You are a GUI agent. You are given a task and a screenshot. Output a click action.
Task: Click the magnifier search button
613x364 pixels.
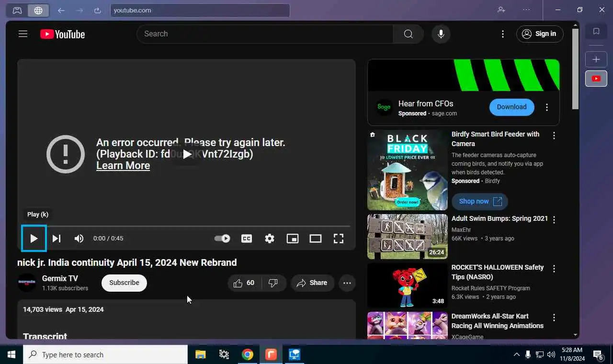408,34
